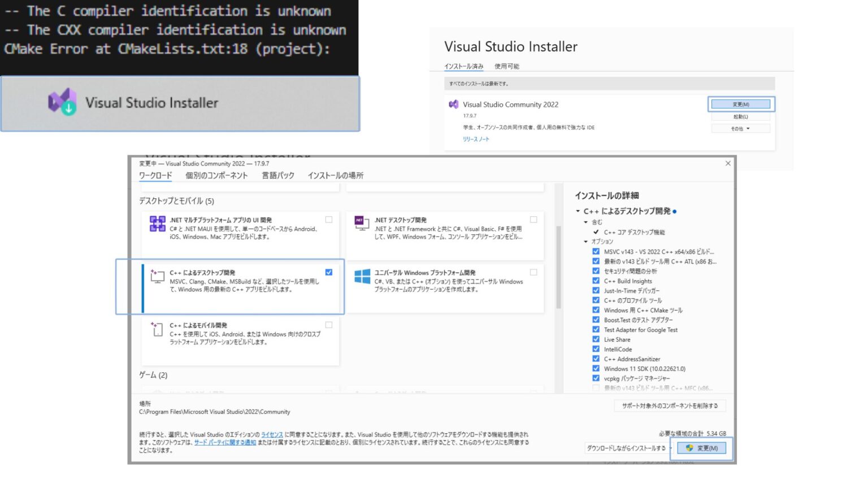Click the ユニバーサル Windows プラットフォーム開発 Windows logo icon
This screenshot has height=488, width=868.
tap(362, 276)
